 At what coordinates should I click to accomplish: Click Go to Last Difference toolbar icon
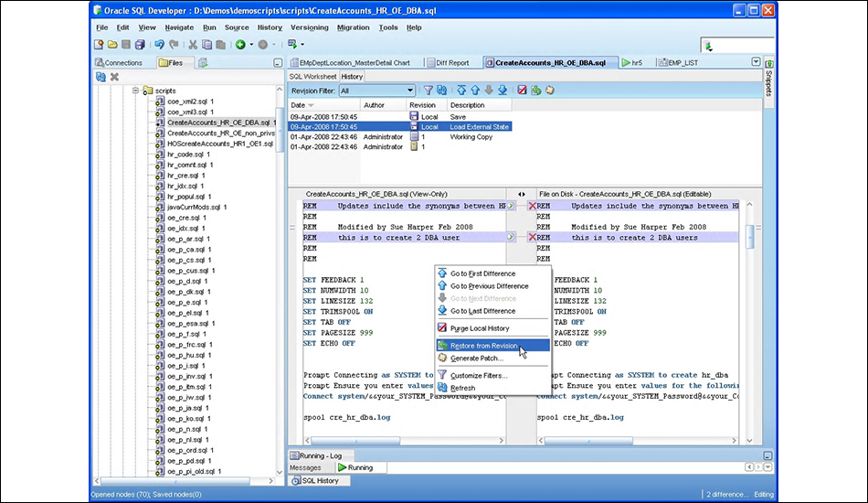(x=503, y=91)
